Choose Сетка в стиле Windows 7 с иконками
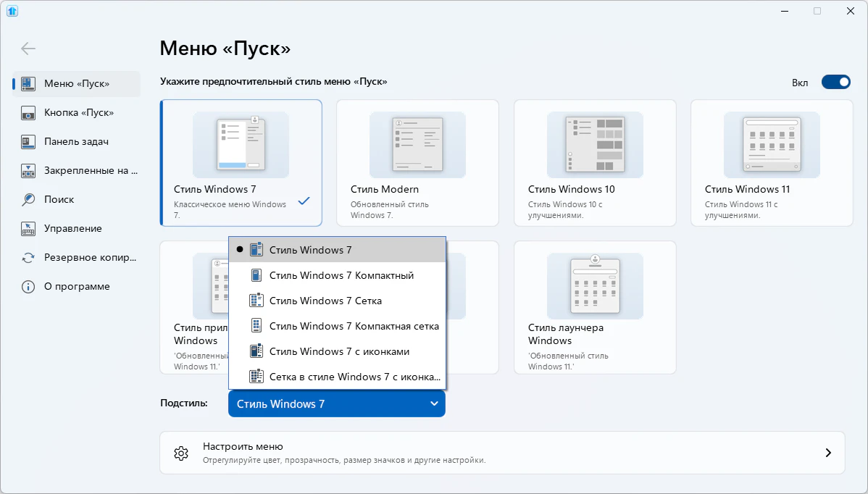The image size is (868, 494). click(x=337, y=377)
